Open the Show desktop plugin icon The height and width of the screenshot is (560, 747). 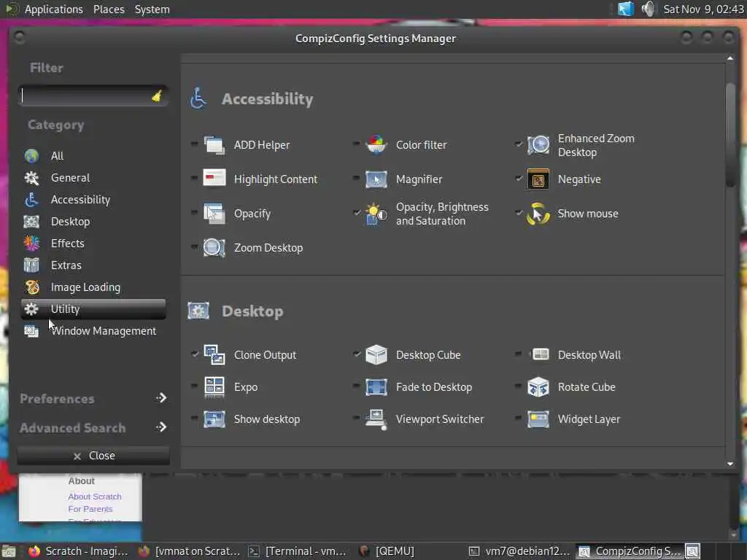click(214, 419)
